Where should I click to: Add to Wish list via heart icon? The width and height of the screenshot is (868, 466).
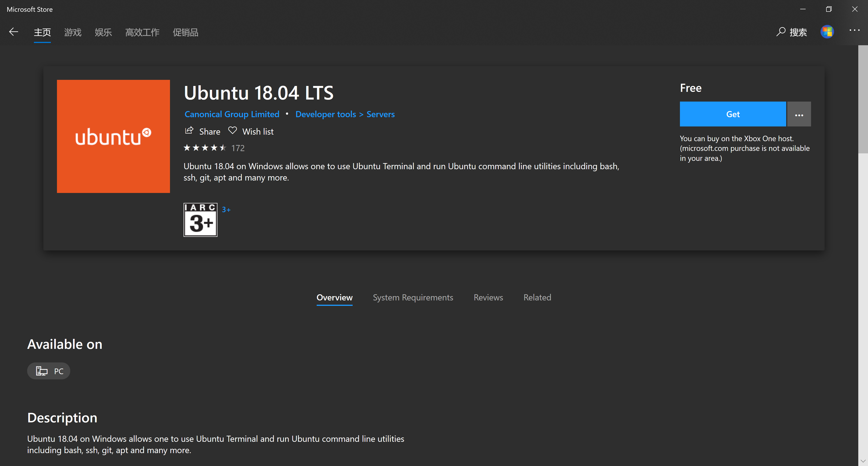[233, 131]
